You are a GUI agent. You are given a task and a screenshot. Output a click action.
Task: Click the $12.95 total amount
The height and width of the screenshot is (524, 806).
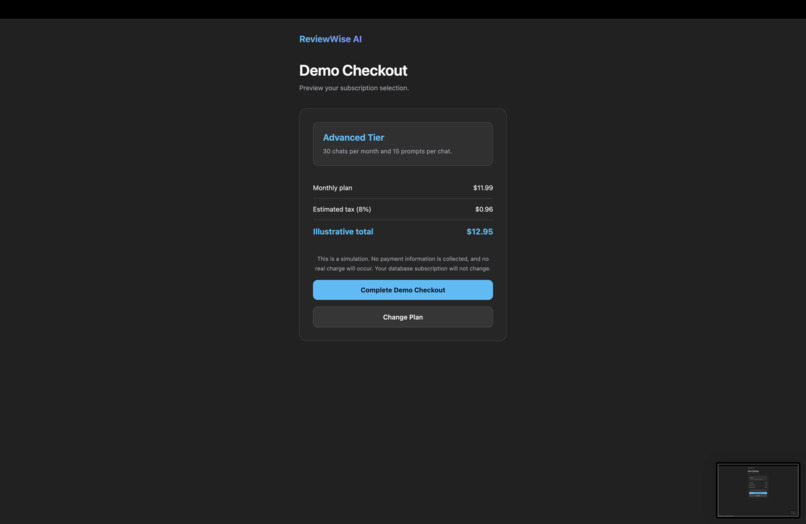pyautogui.click(x=480, y=232)
